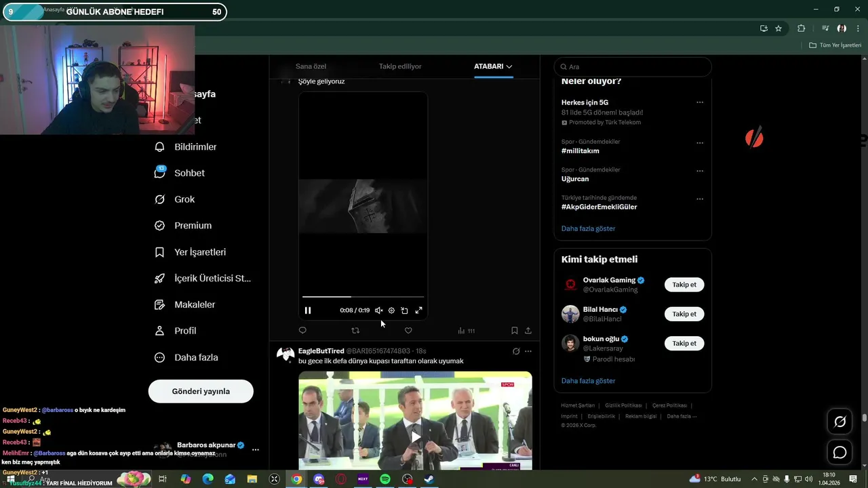Open the Barbaros akpunar account options
Image resolution: width=868 pixels, height=488 pixels.
pos(256,449)
